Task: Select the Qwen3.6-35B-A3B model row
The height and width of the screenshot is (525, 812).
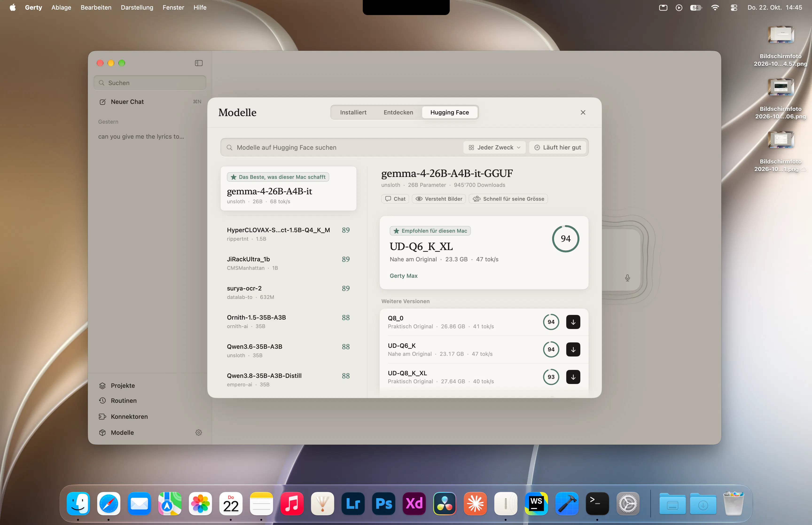Action: (288, 350)
